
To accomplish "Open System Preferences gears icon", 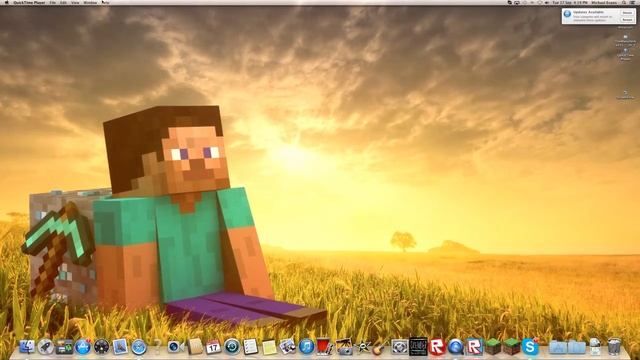I will [400, 347].
